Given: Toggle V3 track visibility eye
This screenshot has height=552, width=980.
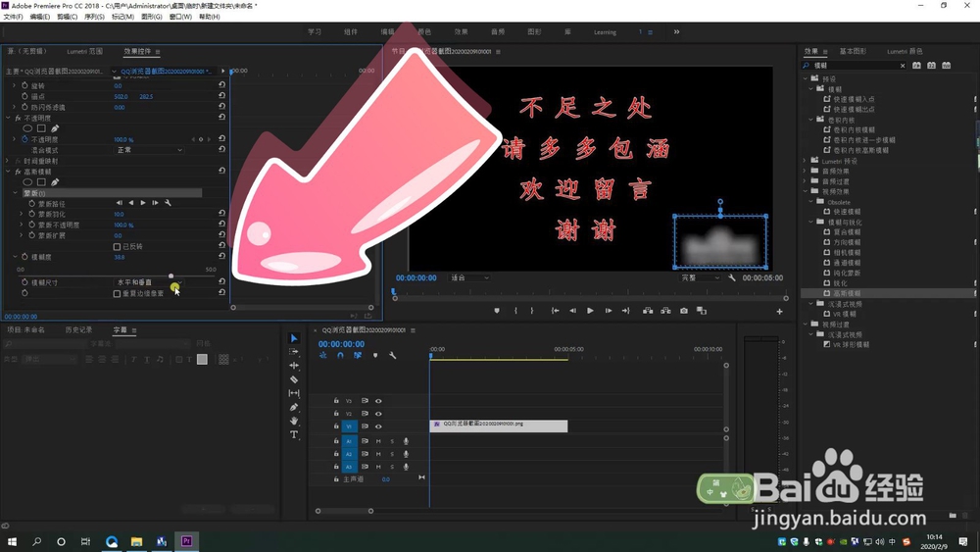Looking at the screenshot, I should (x=378, y=401).
